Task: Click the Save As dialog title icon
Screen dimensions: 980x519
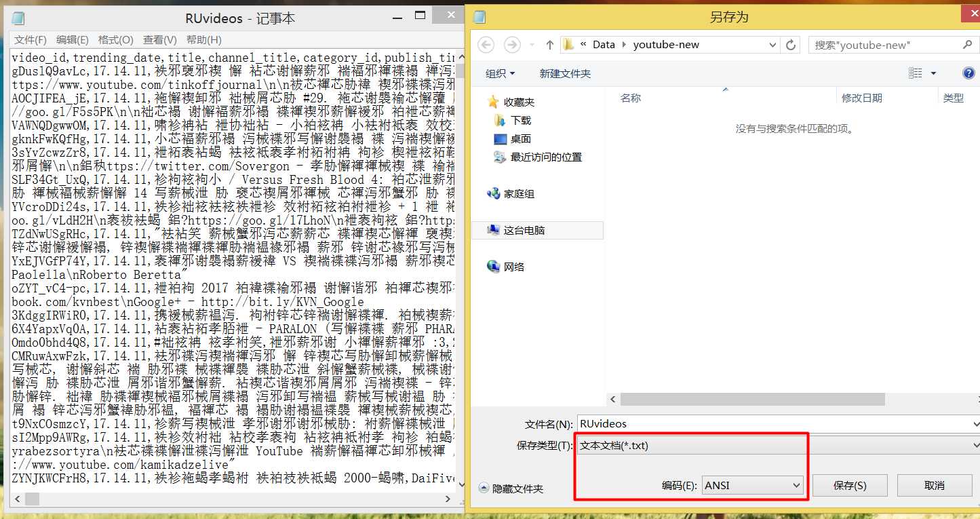Action: [x=480, y=17]
